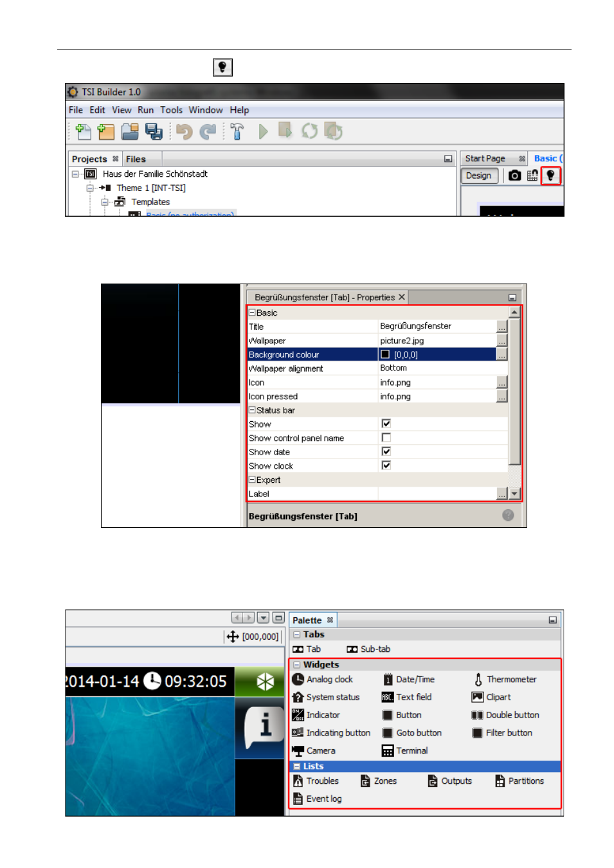Click the open project folder icon

[130, 131]
